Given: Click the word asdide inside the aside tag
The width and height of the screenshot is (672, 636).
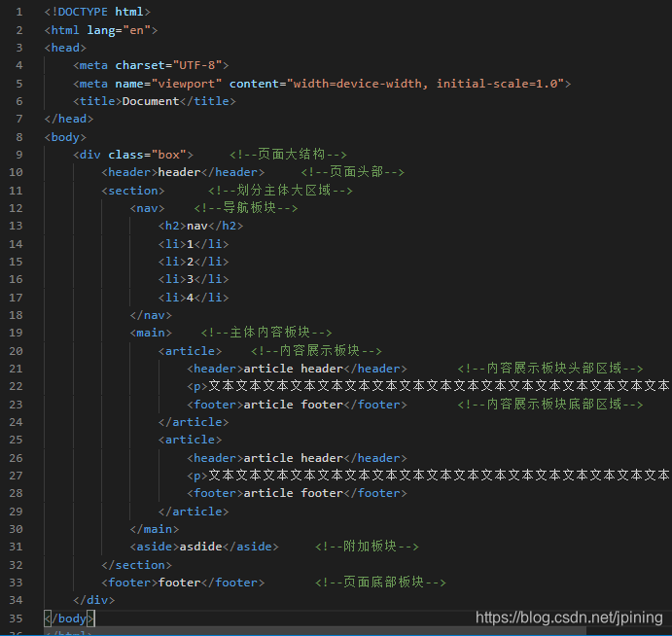Looking at the screenshot, I should tap(200, 547).
